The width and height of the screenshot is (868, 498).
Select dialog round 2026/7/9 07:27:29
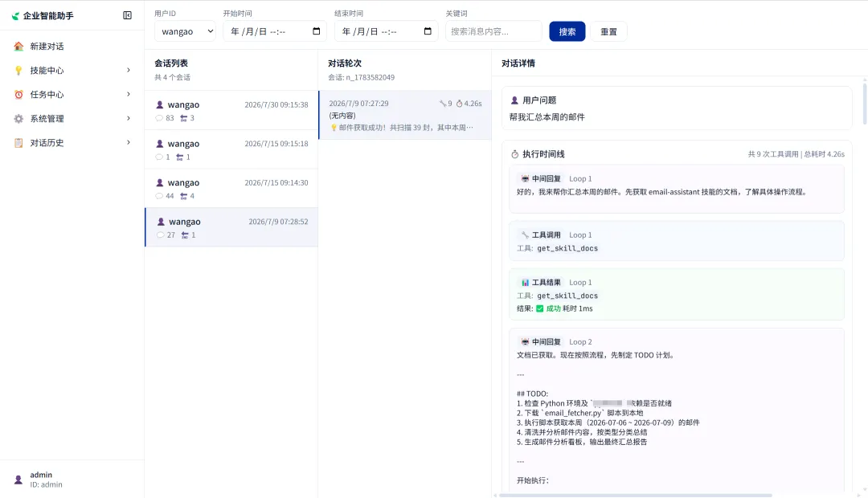tap(404, 115)
